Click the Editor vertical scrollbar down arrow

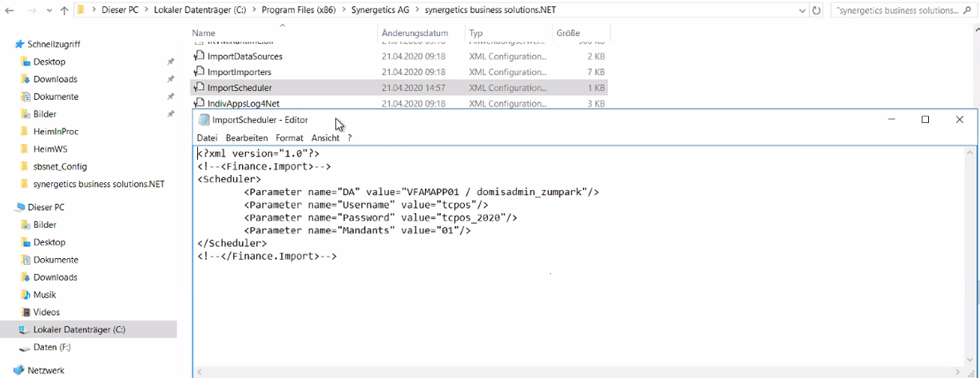click(970, 360)
